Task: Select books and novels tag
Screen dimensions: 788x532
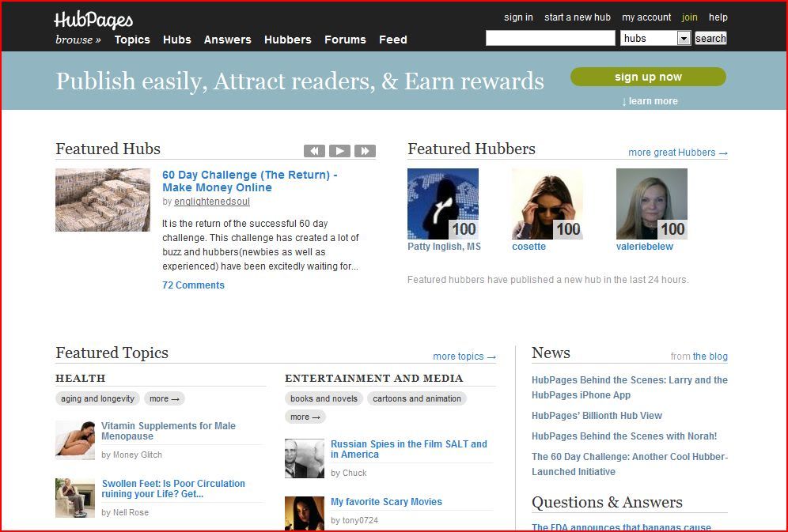Action: coord(324,398)
